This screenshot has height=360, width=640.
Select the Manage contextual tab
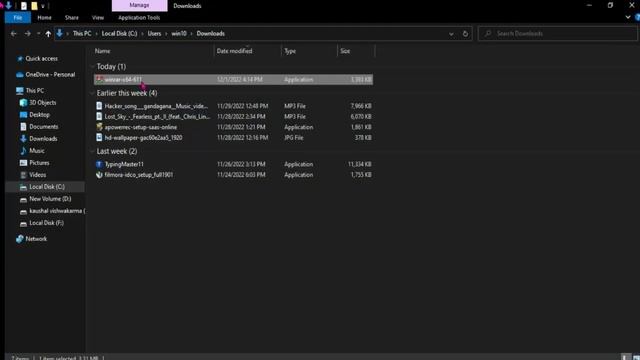(139, 5)
